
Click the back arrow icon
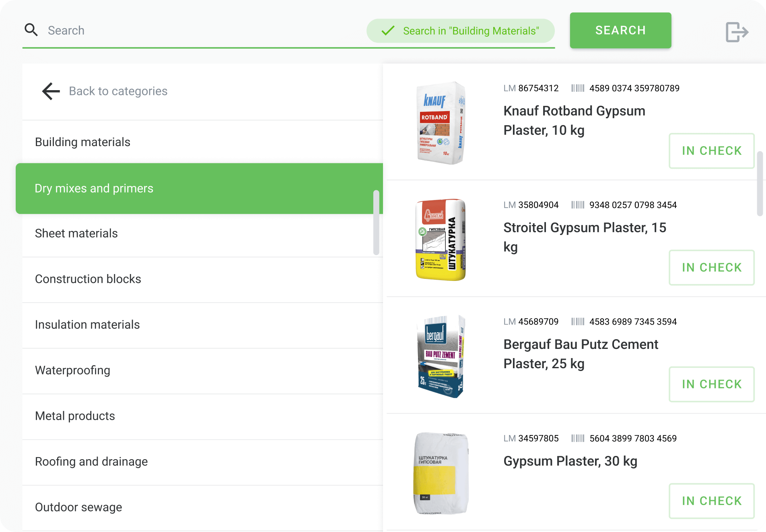pos(51,91)
